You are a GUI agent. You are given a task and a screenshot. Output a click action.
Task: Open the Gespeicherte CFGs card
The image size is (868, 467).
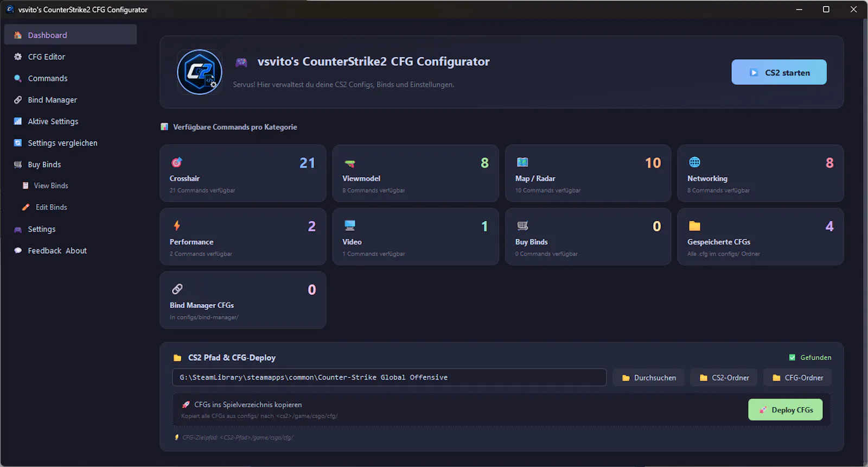(761, 237)
